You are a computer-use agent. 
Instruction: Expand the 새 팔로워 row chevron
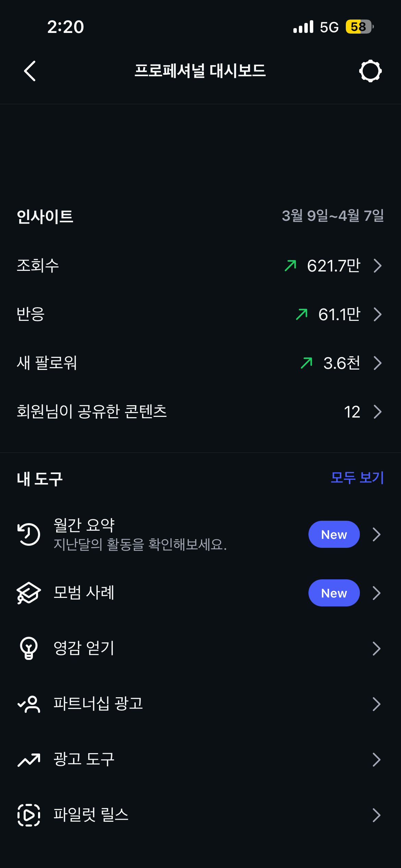[x=377, y=363]
